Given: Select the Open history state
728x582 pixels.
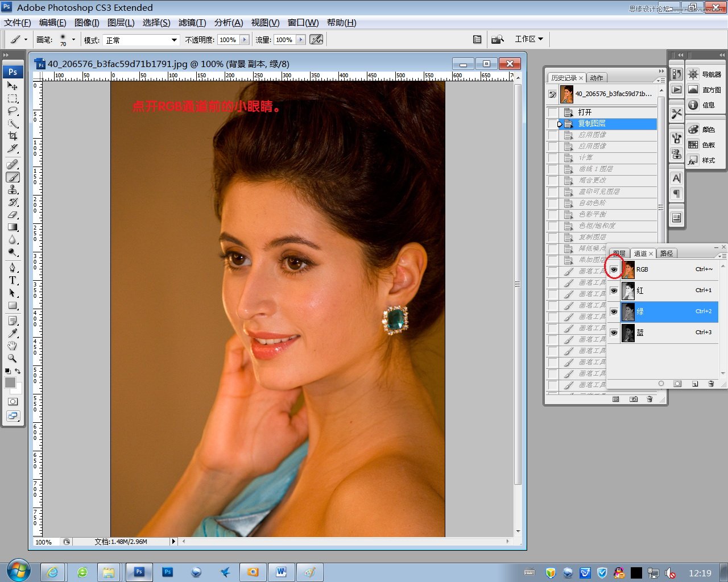Looking at the screenshot, I should tap(585, 112).
